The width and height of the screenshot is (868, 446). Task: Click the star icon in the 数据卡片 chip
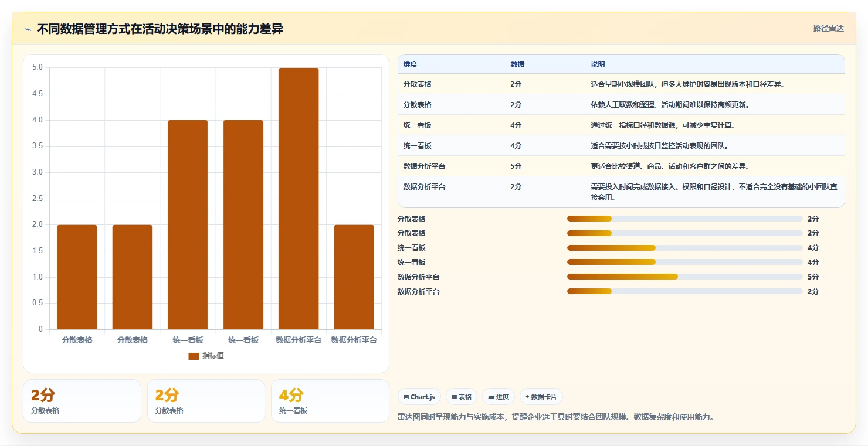click(x=527, y=397)
